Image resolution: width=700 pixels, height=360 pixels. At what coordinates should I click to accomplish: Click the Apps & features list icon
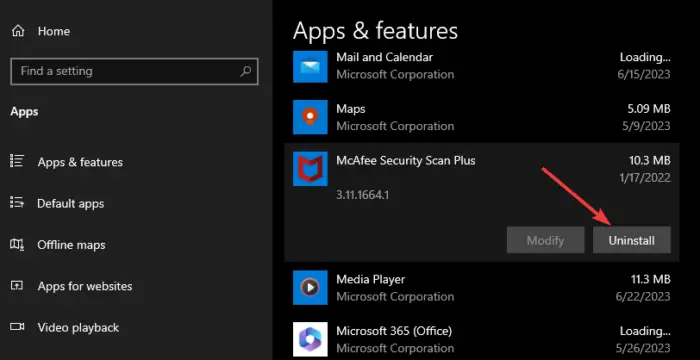(x=17, y=161)
